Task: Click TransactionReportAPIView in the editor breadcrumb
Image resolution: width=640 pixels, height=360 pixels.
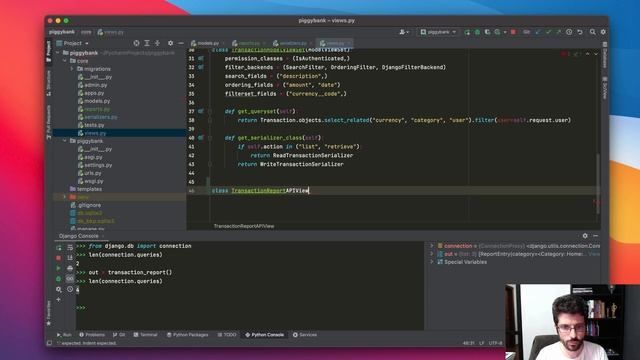Action: (x=244, y=226)
